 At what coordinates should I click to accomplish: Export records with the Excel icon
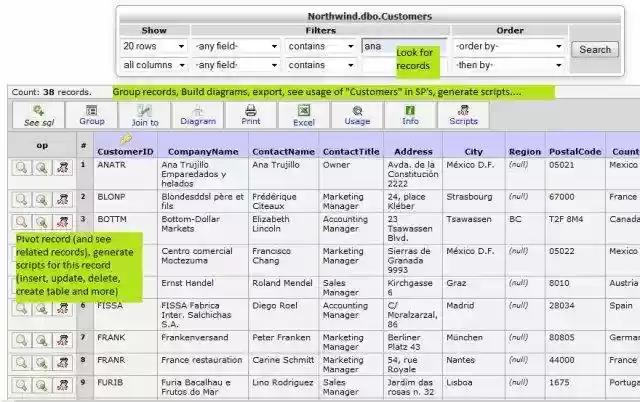tap(304, 115)
